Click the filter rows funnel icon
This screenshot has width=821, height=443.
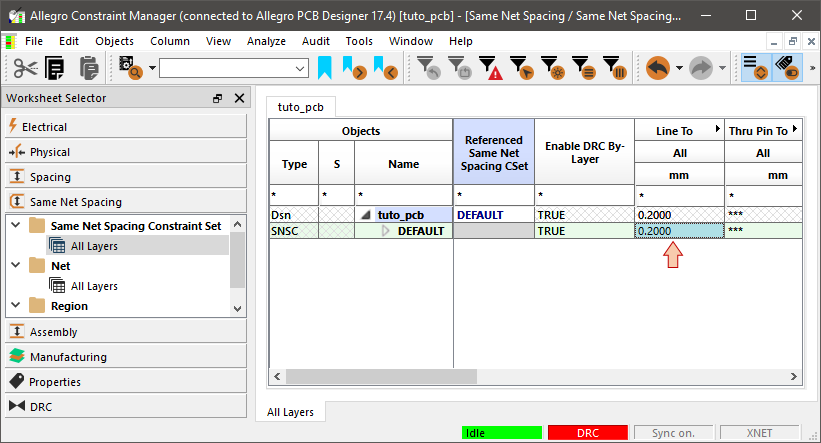click(x=583, y=68)
